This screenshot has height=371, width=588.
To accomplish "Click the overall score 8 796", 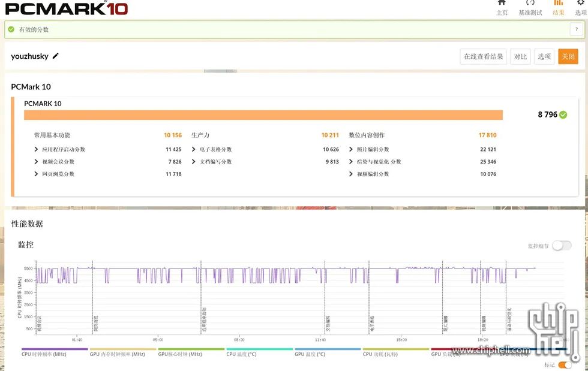I will click(547, 114).
